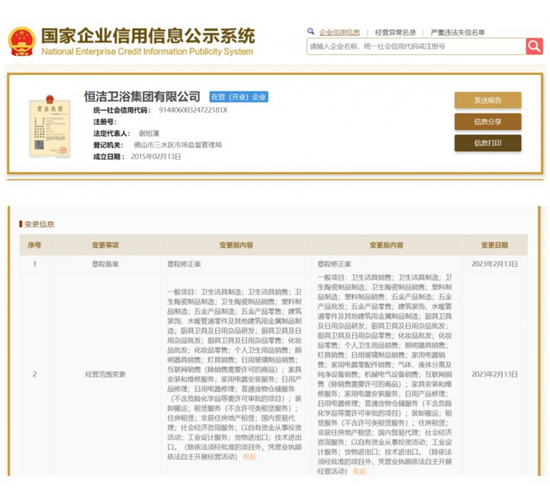Viewport: 550px width, 490px height.
Task: Click the national emblem logo
Action: 22,42
